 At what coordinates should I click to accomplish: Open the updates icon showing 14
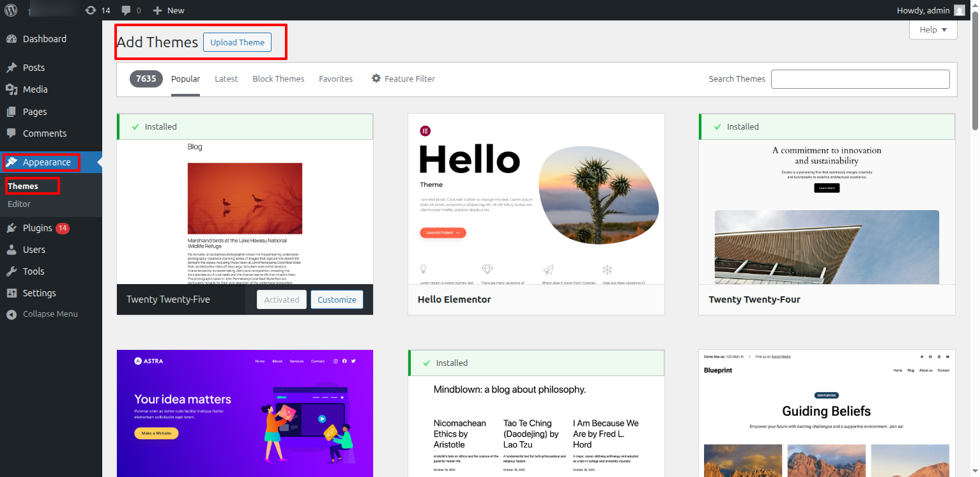click(x=91, y=10)
